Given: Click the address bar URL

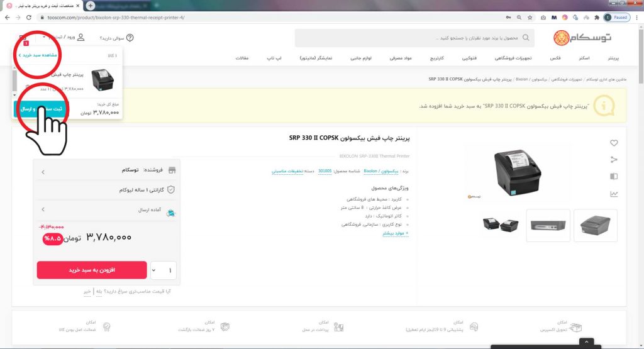Looking at the screenshot, I should coord(116,18).
